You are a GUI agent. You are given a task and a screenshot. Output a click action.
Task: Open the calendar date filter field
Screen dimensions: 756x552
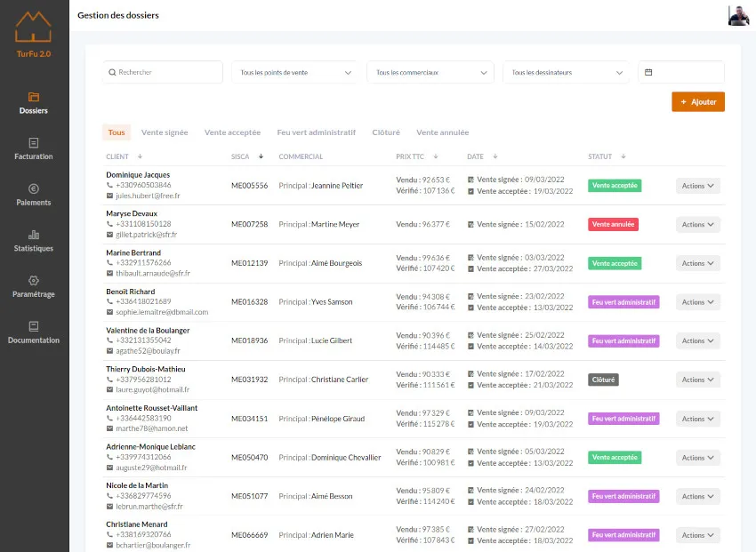[x=680, y=73]
